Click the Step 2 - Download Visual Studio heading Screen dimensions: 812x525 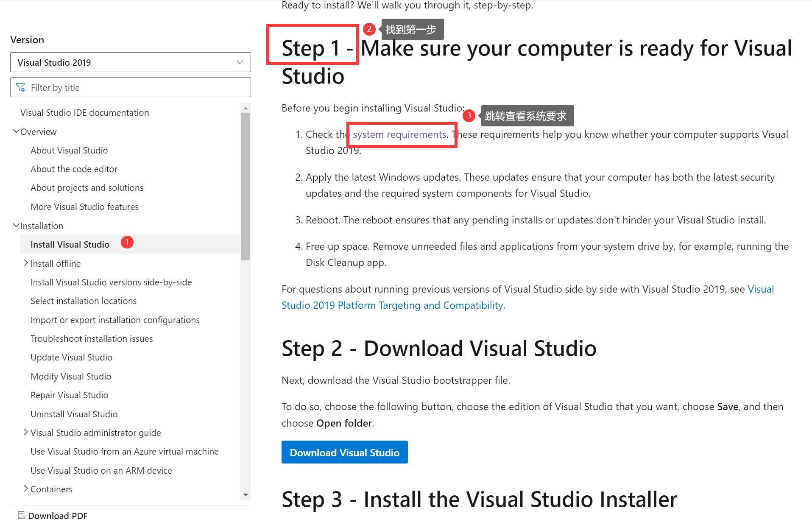(x=439, y=348)
